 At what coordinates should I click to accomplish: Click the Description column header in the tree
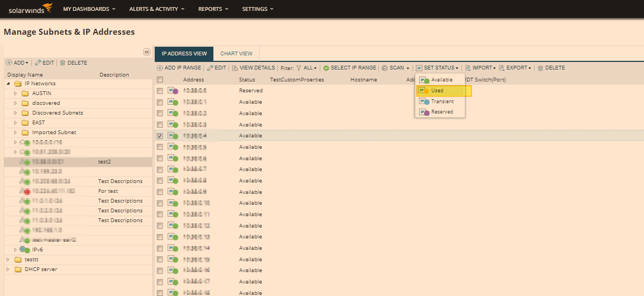[114, 75]
